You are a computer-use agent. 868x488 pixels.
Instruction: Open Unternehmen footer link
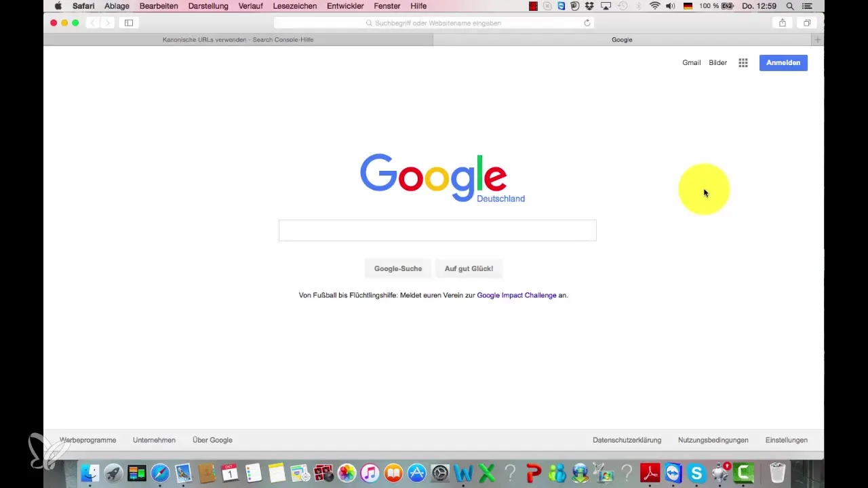[x=154, y=440]
